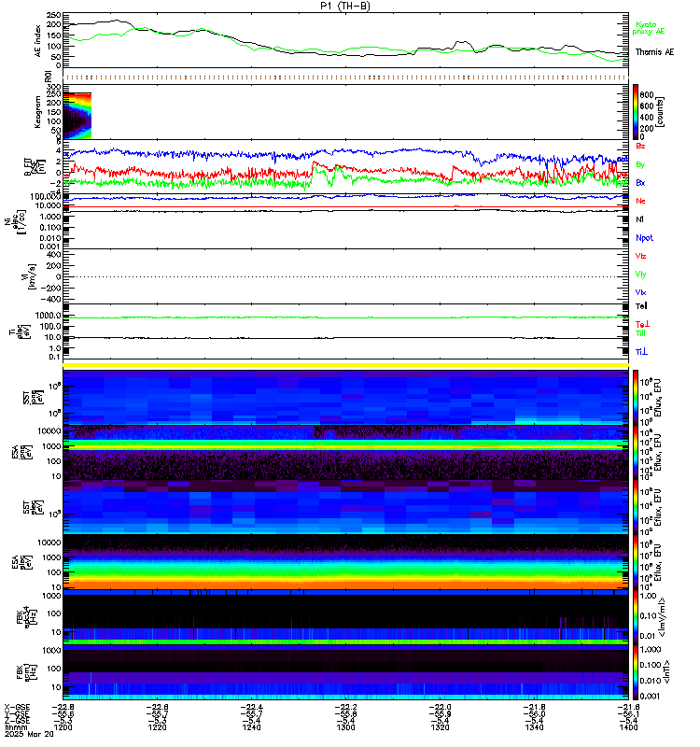The image size is (700, 747).
Task: Click the black Te parallel legend label
Action: (641, 306)
